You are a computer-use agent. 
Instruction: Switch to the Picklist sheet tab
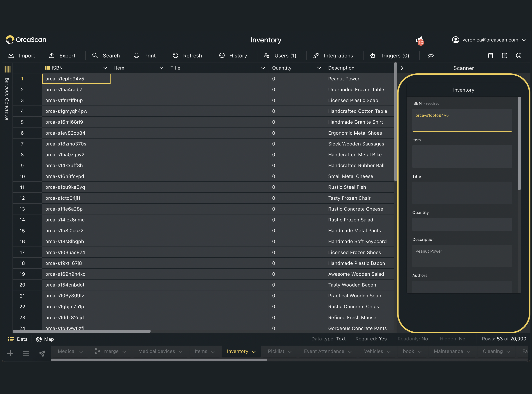[x=276, y=351]
